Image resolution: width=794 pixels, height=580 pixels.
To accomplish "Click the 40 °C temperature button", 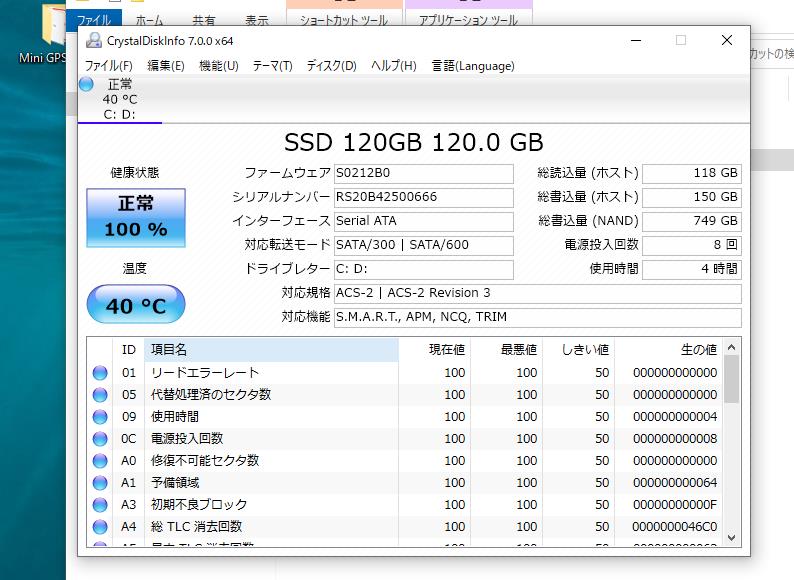I will tap(136, 304).
